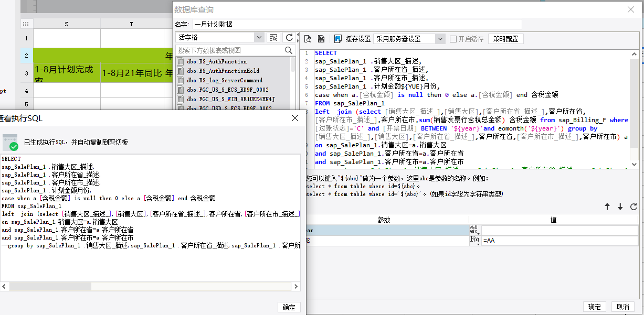Viewport: 644px width, 315px height.
Task: Click the 值 column header
Action: click(553, 220)
